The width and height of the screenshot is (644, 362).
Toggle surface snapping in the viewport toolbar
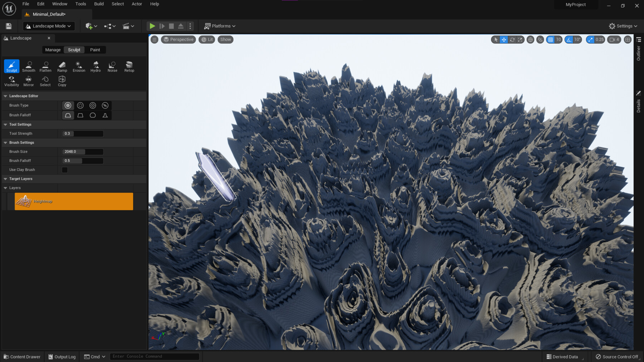[540, 39]
